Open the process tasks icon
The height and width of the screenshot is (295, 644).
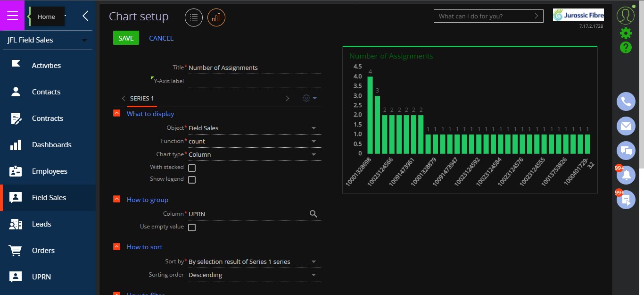[626, 200]
